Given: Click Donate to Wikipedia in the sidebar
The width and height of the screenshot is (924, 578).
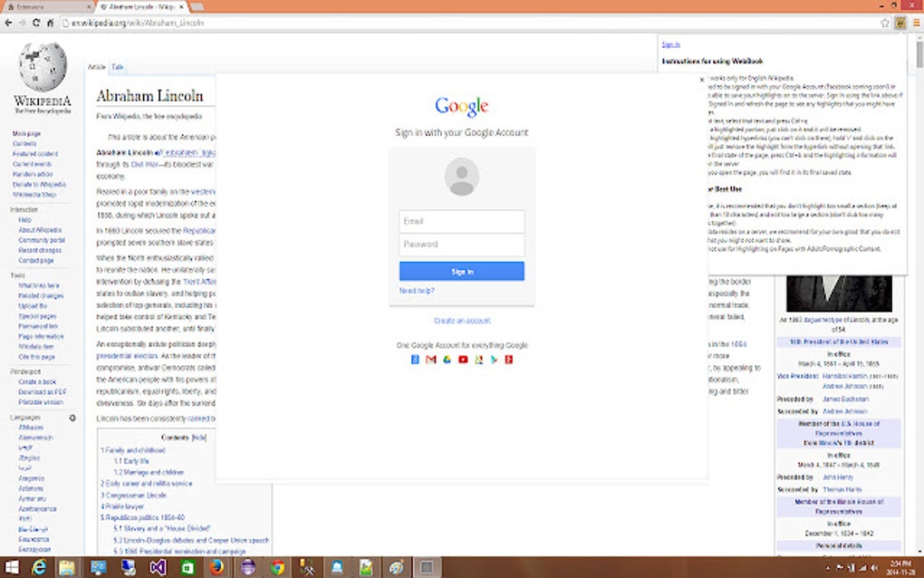Looking at the screenshot, I should pos(39,185).
